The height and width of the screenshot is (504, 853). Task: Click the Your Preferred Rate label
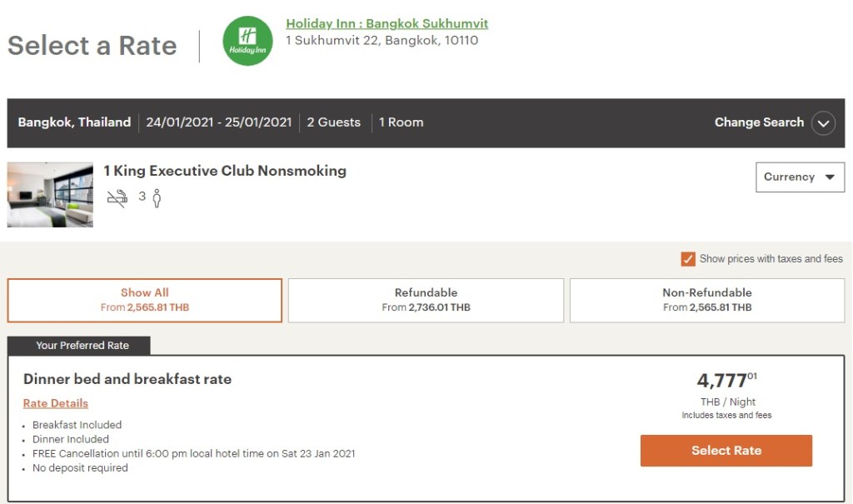[82, 346]
